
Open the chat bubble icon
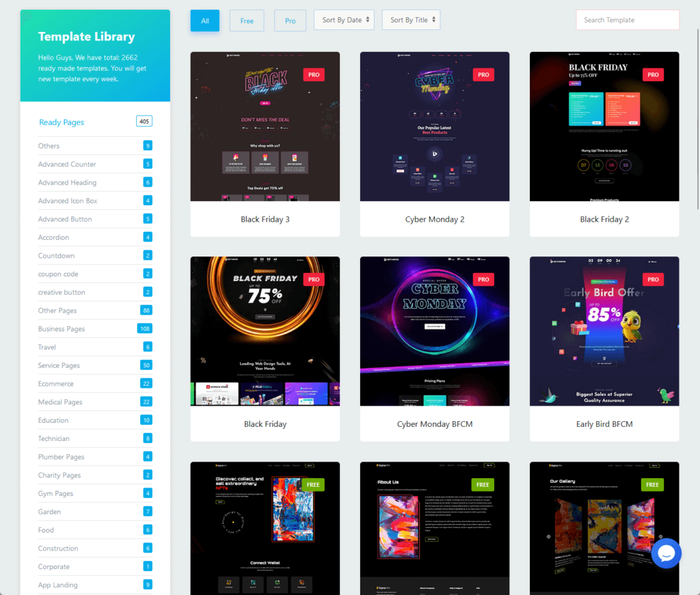[x=666, y=553]
